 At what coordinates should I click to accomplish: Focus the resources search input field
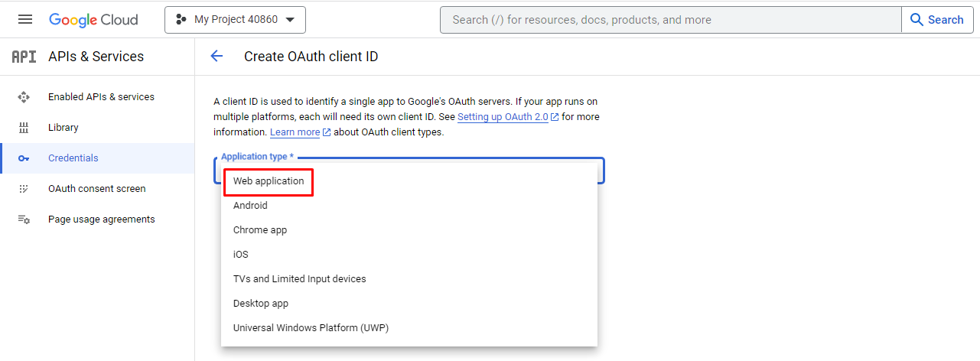(x=671, y=20)
